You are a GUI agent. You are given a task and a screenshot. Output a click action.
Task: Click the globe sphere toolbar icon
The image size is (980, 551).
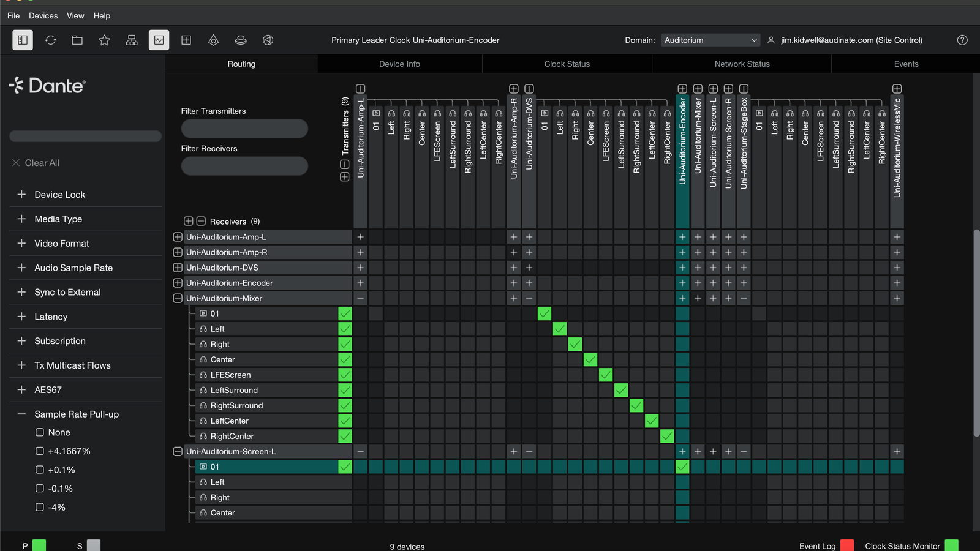click(268, 40)
